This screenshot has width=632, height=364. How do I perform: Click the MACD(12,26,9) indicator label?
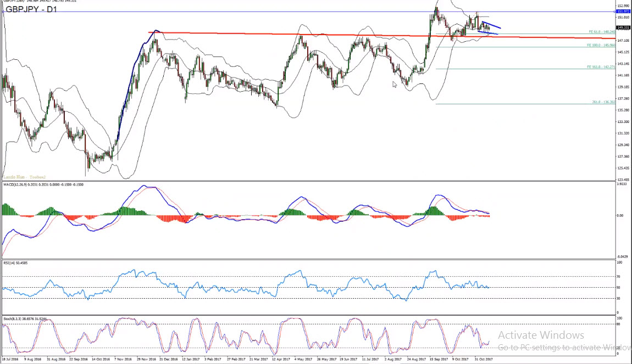pos(43,185)
